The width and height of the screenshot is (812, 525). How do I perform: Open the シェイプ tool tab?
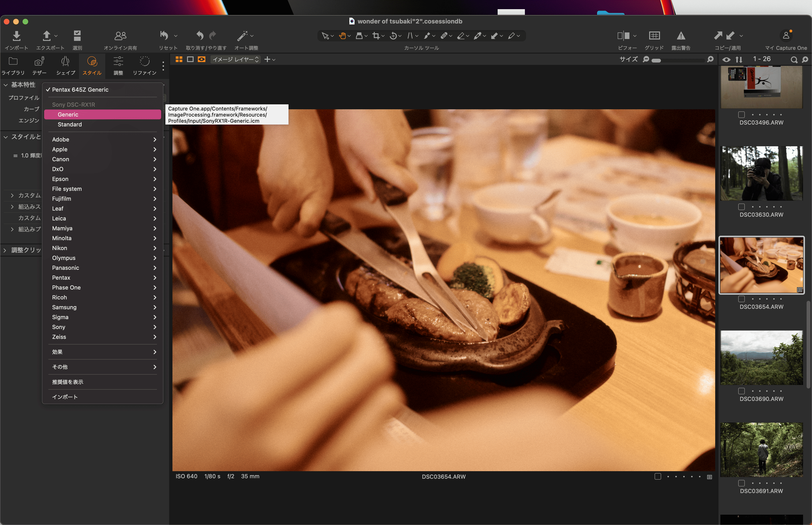pyautogui.click(x=65, y=66)
